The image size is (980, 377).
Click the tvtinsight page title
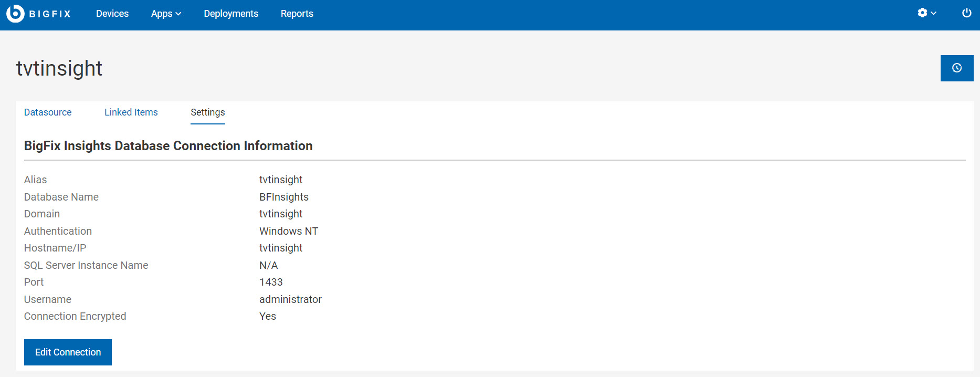click(59, 69)
